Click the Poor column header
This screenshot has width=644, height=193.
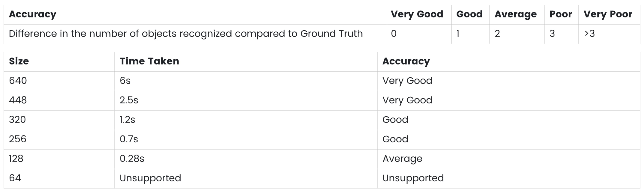(560, 14)
